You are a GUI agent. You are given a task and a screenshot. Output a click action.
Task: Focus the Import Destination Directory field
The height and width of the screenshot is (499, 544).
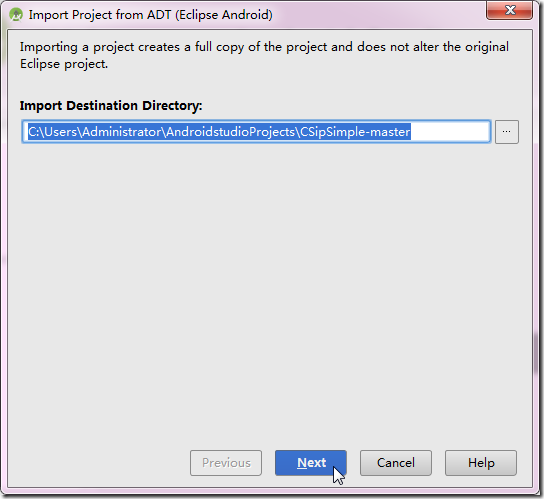(256, 132)
